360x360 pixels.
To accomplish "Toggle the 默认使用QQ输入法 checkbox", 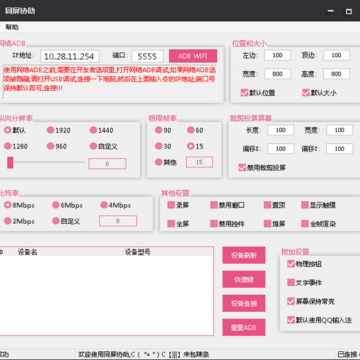I will (x=291, y=320).
